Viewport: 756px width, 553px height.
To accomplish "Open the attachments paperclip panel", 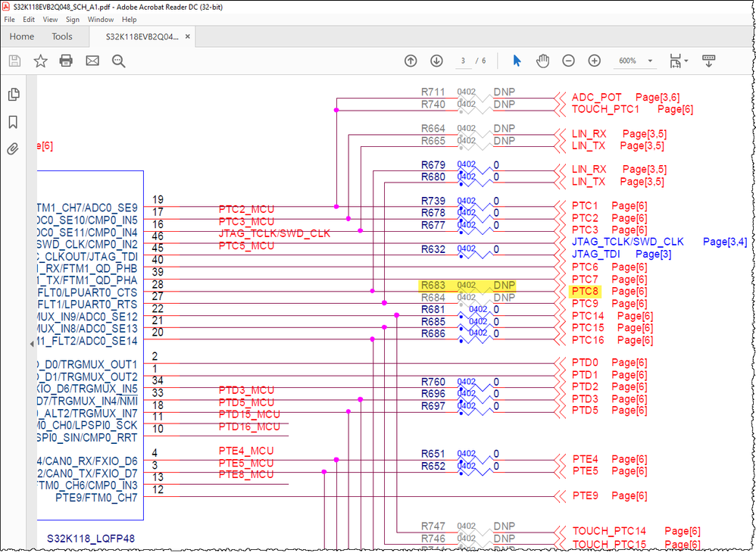I will 13,149.
